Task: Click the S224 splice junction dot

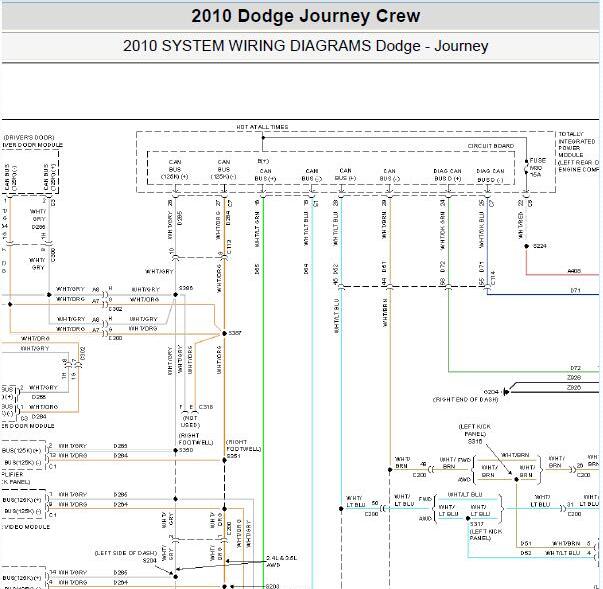Action: click(526, 246)
